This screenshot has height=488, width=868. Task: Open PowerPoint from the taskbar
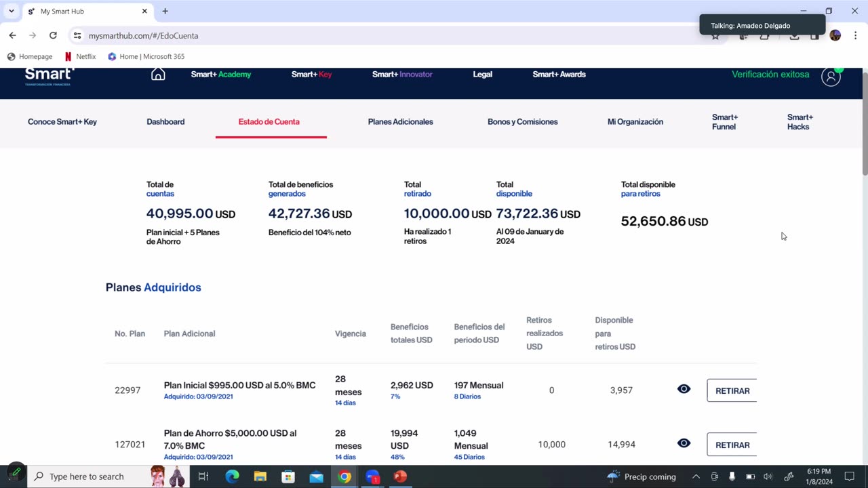click(x=401, y=476)
